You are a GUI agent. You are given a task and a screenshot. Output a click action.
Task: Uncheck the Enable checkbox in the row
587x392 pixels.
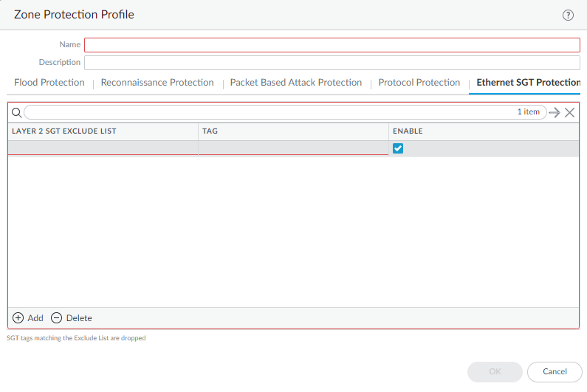pyautogui.click(x=398, y=148)
